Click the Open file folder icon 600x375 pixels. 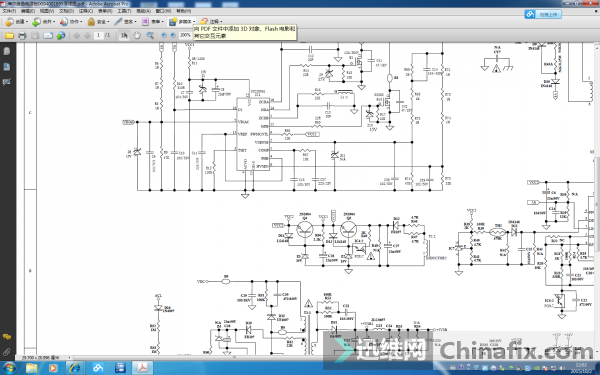[x=9, y=36]
